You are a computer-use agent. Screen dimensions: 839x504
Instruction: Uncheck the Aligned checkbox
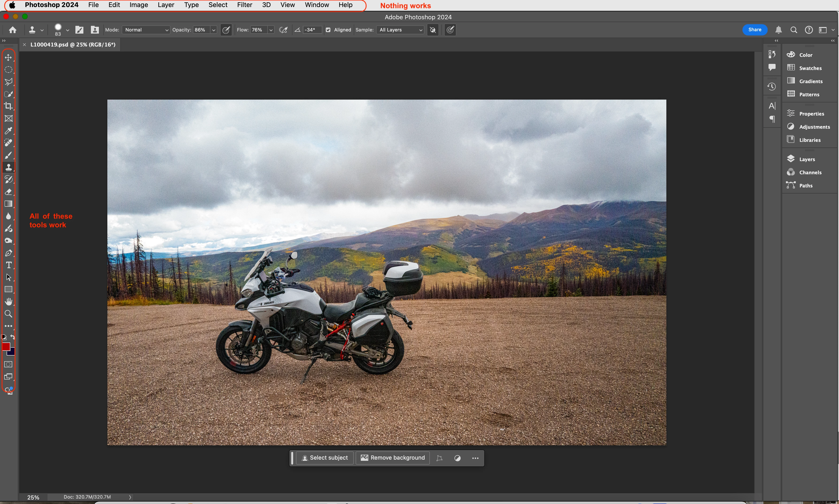328,30
